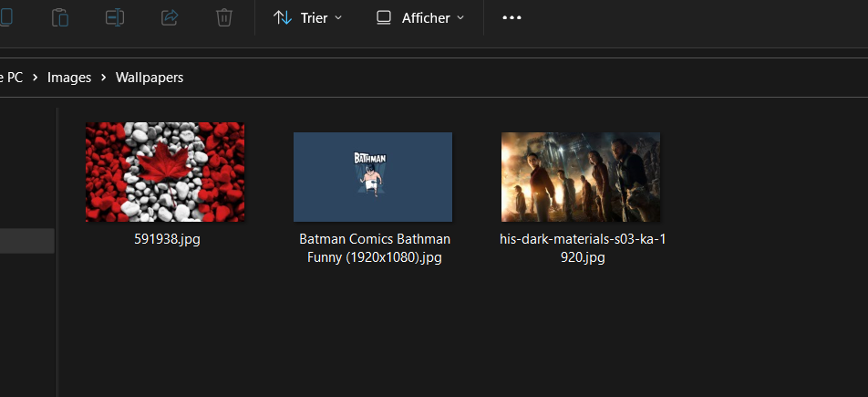Click the Paste clipboard icon

click(x=60, y=17)
